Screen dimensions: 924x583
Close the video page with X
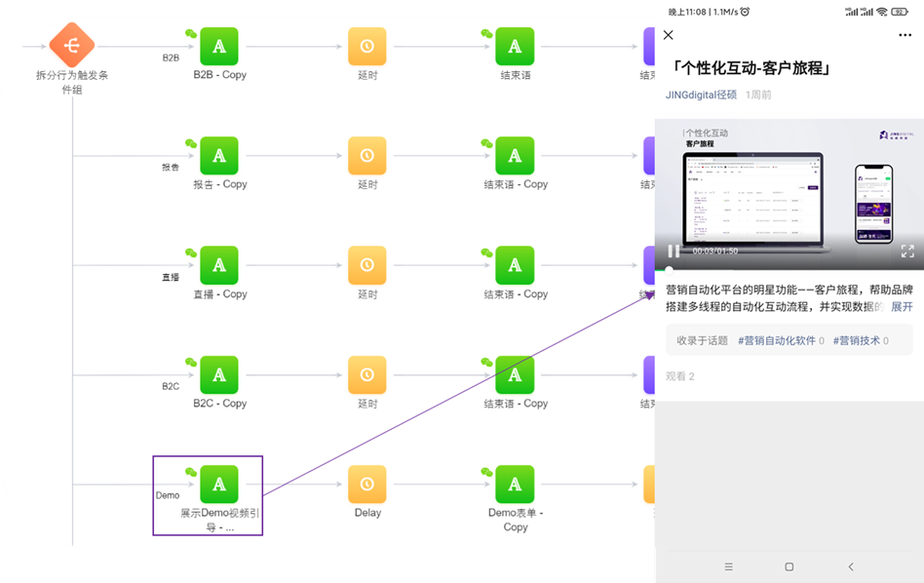667,35
